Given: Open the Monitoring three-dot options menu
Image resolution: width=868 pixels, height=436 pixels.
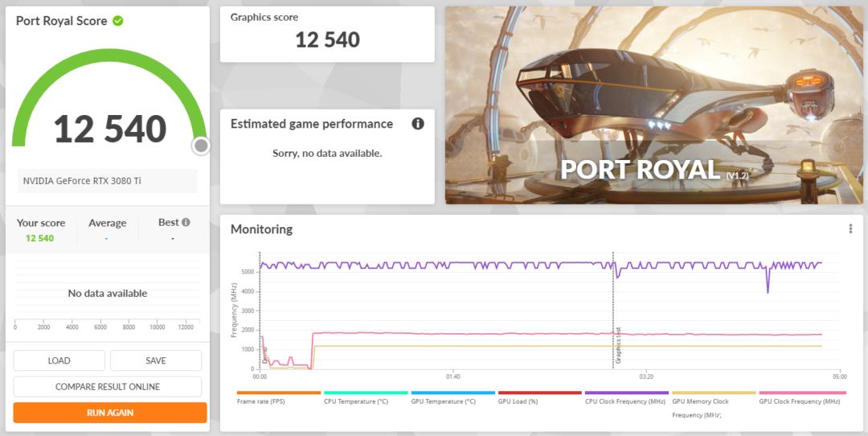Looking at the screenshot, I should 850,228.
